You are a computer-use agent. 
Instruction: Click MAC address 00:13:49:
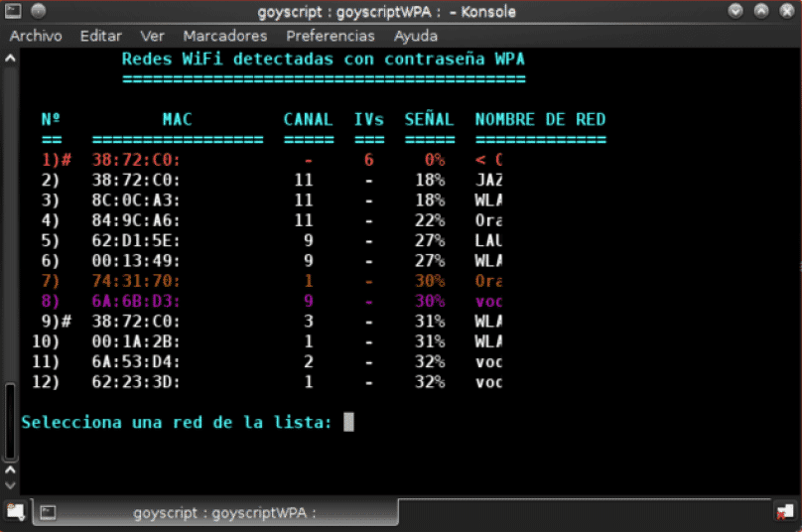tap(136, 261)
